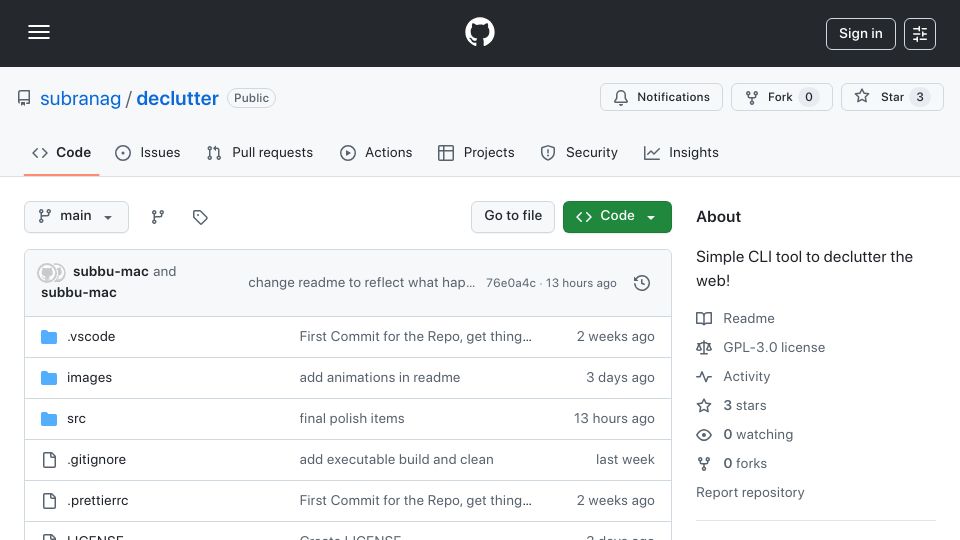Open the 0 watching link

(x=758, y=435)
